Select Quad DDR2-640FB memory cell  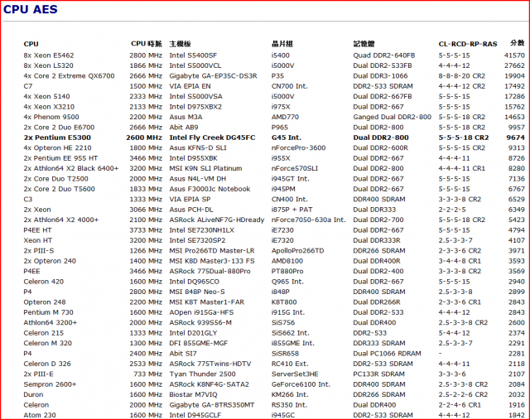coord(384,56)
